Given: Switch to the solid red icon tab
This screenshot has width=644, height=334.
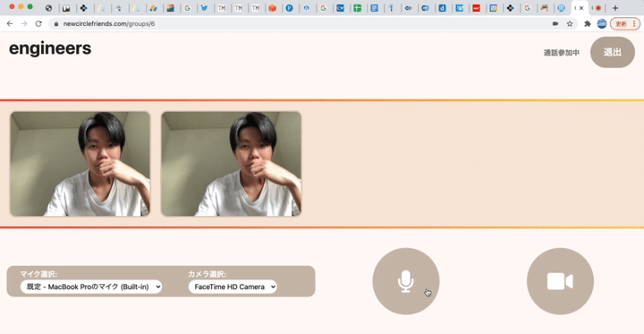Looking at the screenshot, I should (477, 8).
